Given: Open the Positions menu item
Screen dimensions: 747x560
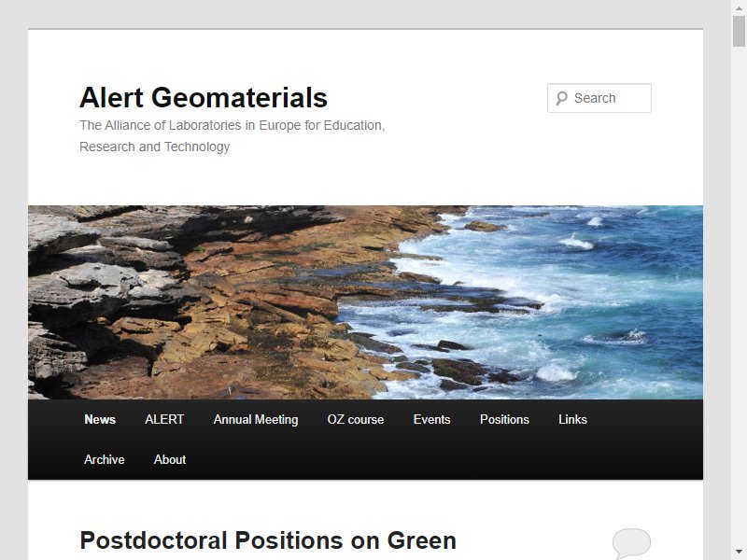Looking at the screenshot, I should 504,419.
